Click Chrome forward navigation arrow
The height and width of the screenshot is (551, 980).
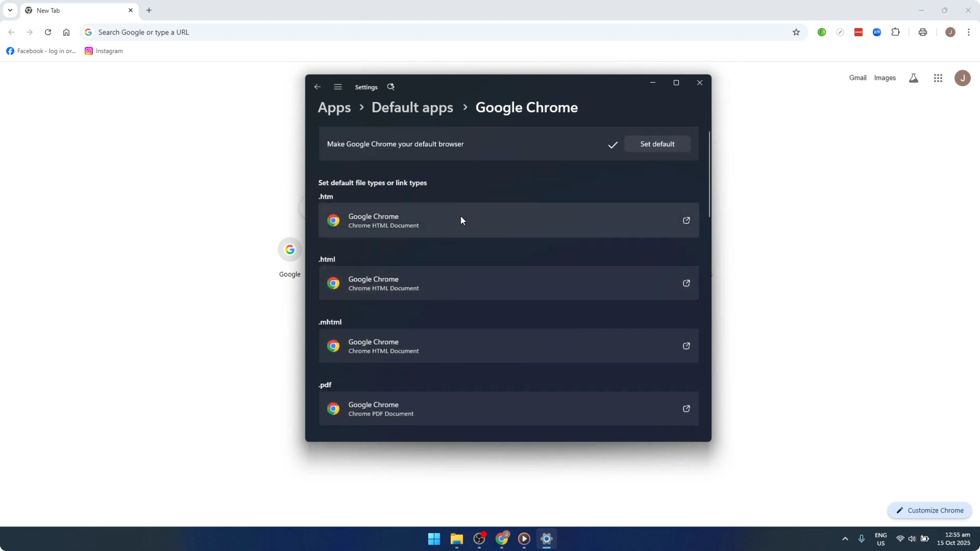29,32
